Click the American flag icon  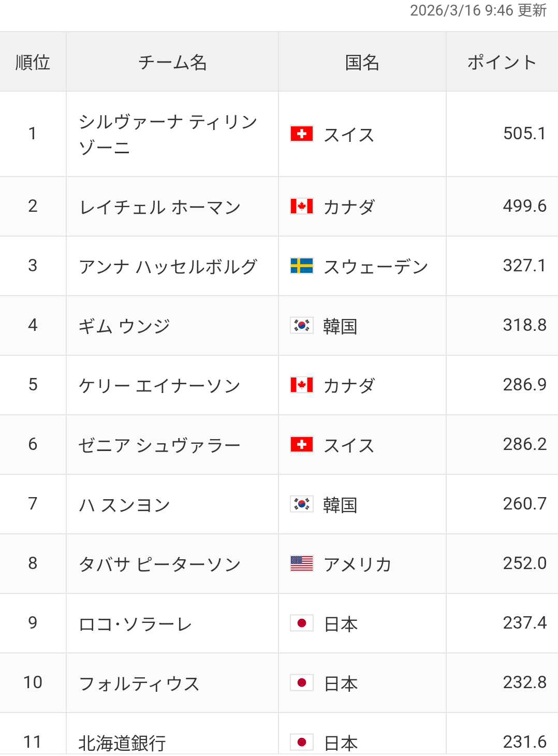click(302, 563)
